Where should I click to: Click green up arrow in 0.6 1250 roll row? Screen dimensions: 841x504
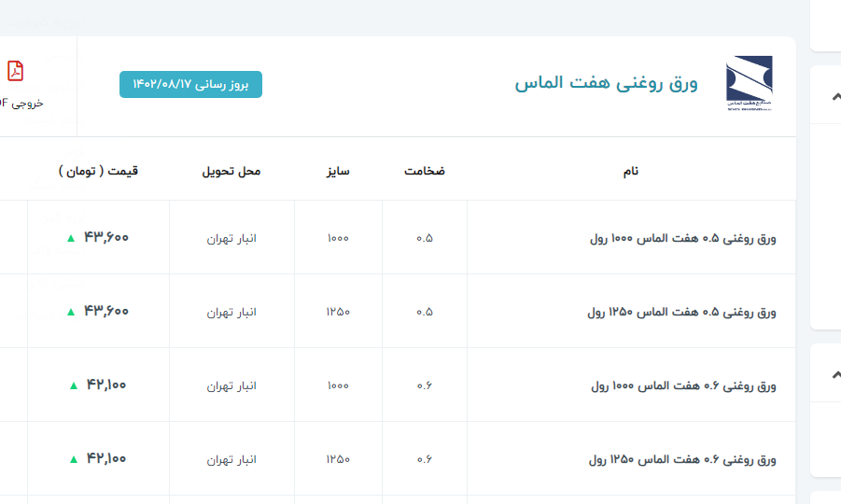[x=73, y=459]
